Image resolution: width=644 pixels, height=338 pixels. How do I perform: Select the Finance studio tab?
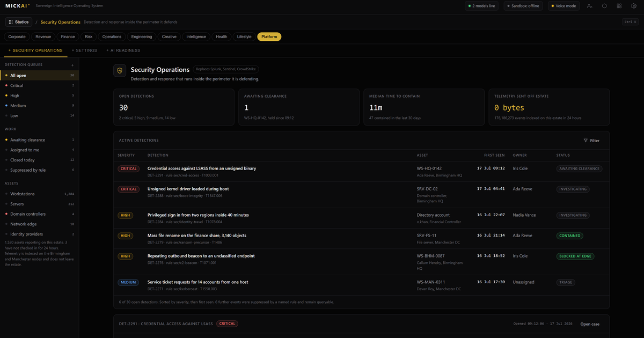click(68, 37)
